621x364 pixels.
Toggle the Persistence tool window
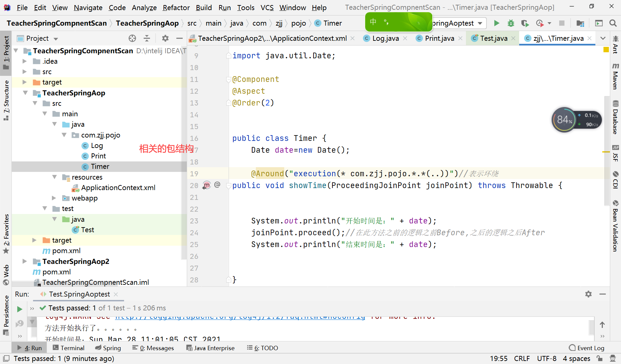tap(6, 315)
